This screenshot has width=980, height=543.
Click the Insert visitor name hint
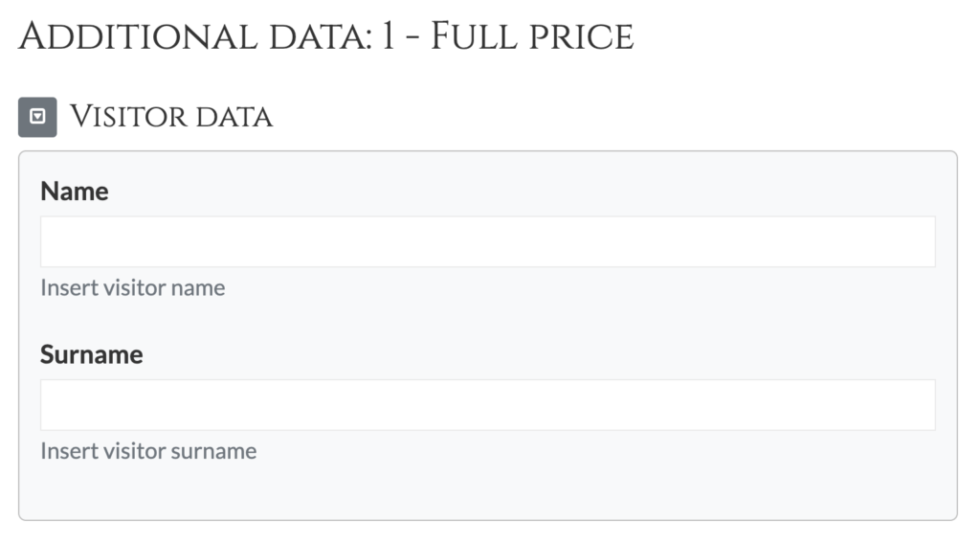pos(133,287)
